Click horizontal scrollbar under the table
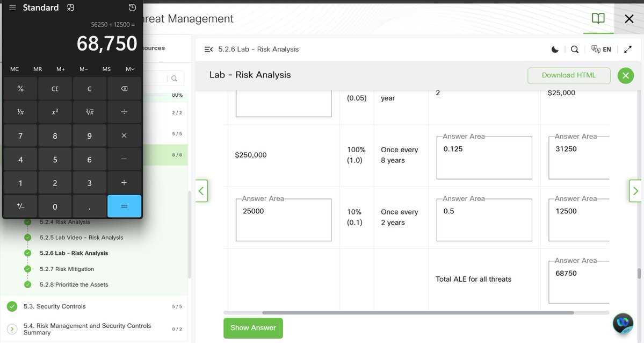The image size is (644, 343). (418, 312)
